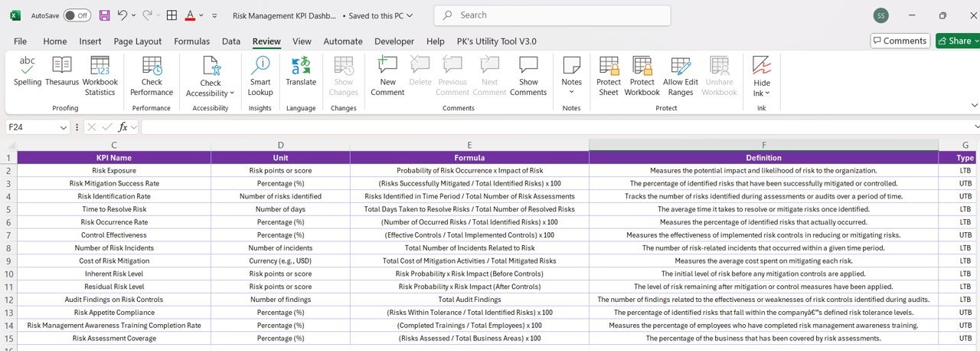Expand the Name Box dropdown arrow

[64, 127]
